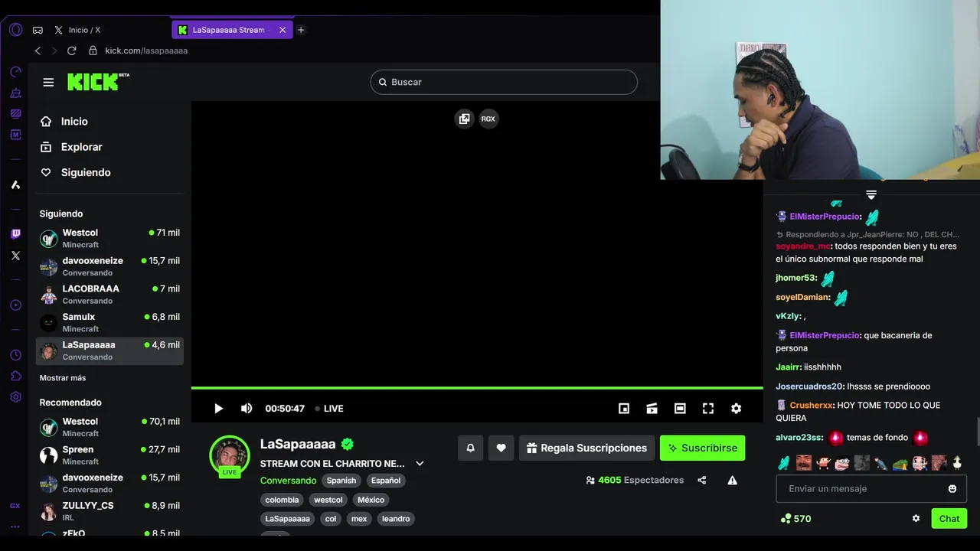Click Mostrar más in Siguiendo list
980x551 pixels.
[63, 378]
